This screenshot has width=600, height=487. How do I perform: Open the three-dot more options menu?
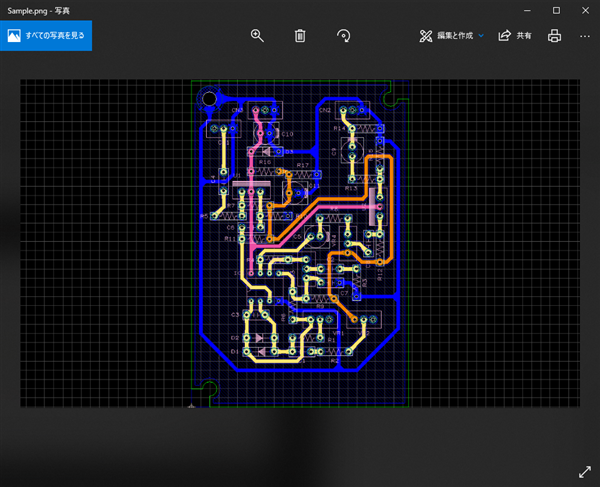click(585, 35)
